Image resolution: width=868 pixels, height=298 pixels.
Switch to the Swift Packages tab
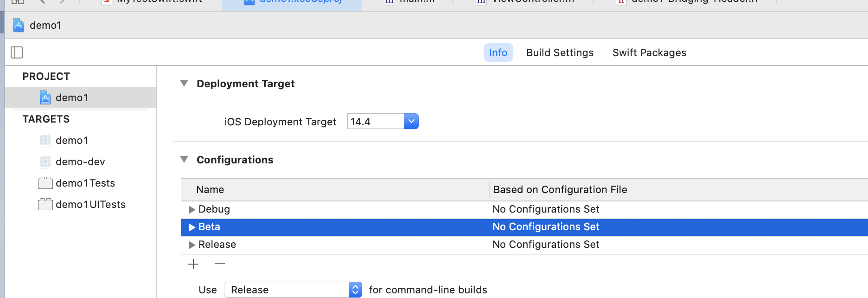coord(649,52)
